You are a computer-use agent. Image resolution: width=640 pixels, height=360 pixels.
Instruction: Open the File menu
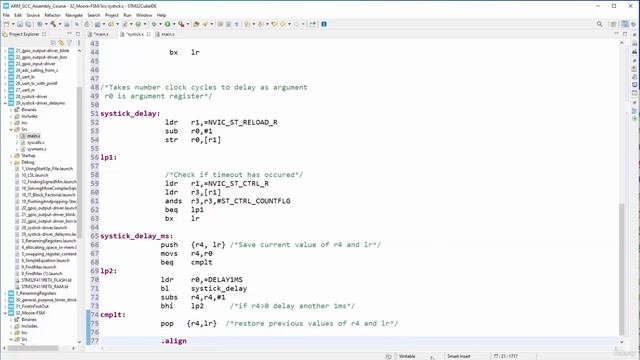[6, 15]
